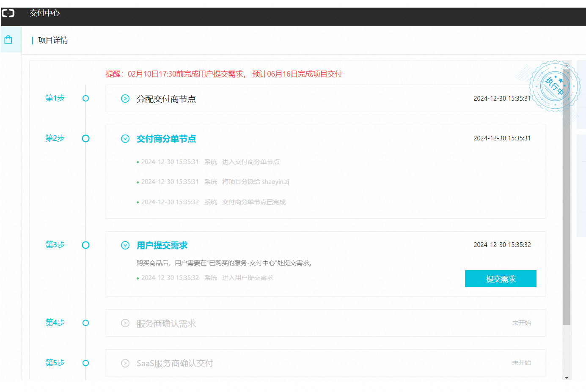Click the 第5步 label
Image resolution: width=586 pixels, height=392 pixels.
pos(55,362)
